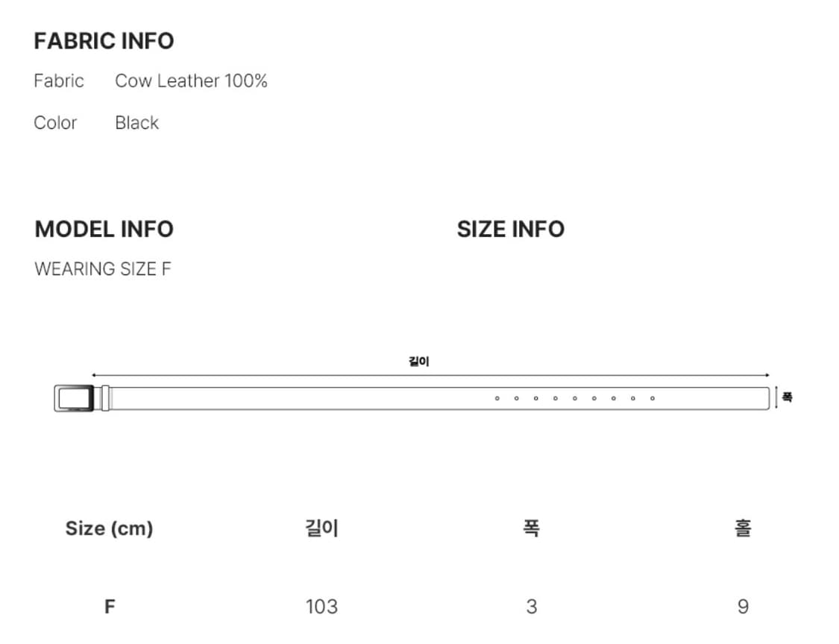The image size is (839, 644).
Task: Click the Size (cm) column header
Action: tap(109, 528)
